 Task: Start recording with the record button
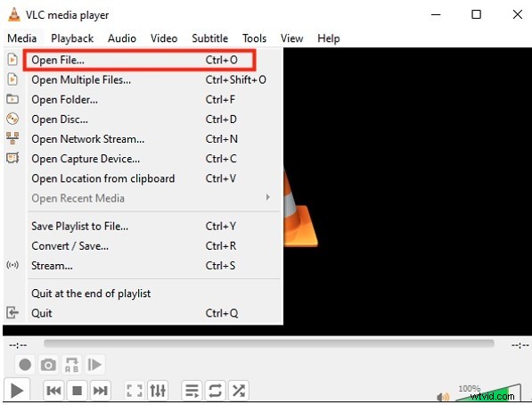point(25,365)
